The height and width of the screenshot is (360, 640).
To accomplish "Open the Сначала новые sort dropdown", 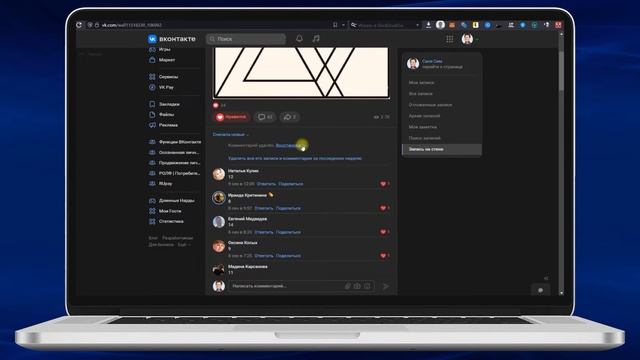I will [x=231, y=134].
